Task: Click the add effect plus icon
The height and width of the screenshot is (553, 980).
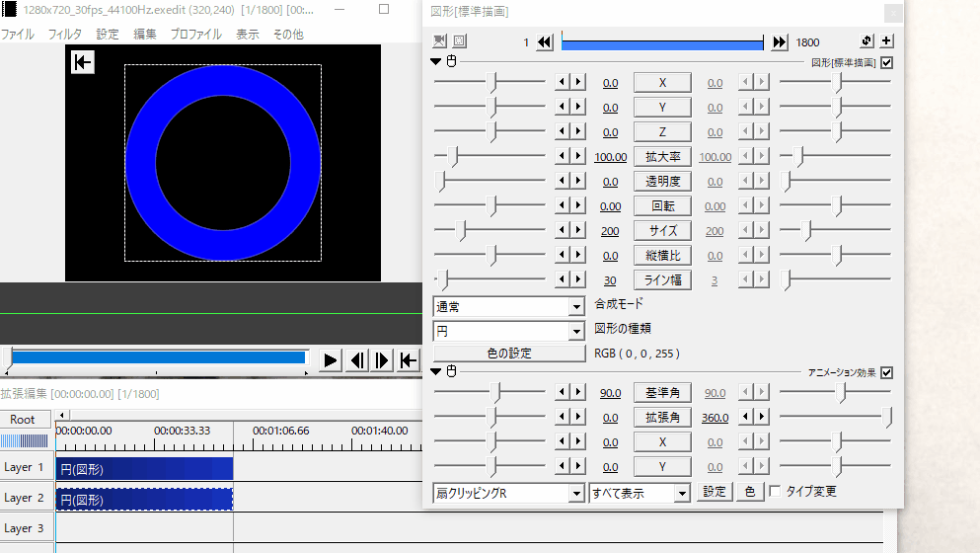Action: coord(886,41)
